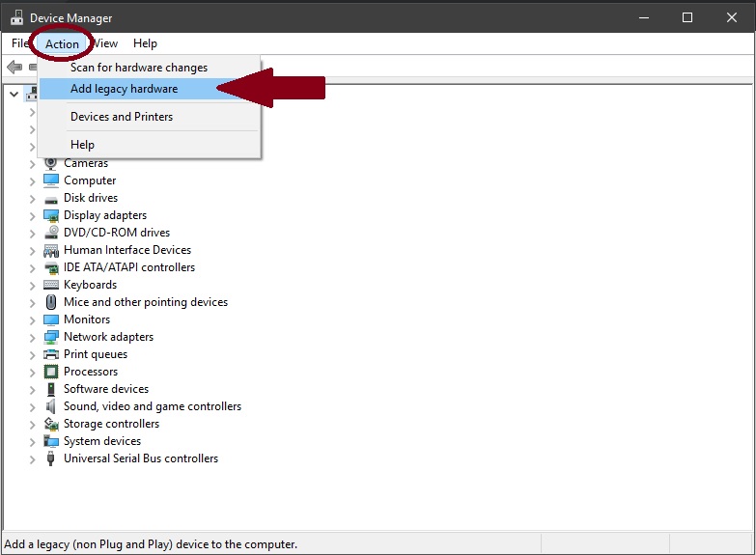Screen dimensions: 756x555
Task: Select Display adapters in the tree
Action: coord(105,215)
